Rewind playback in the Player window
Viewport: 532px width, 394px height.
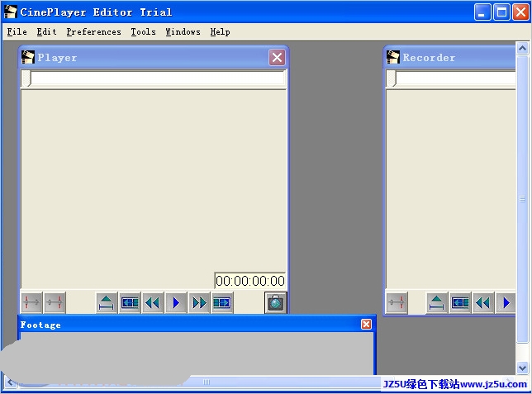152,302
